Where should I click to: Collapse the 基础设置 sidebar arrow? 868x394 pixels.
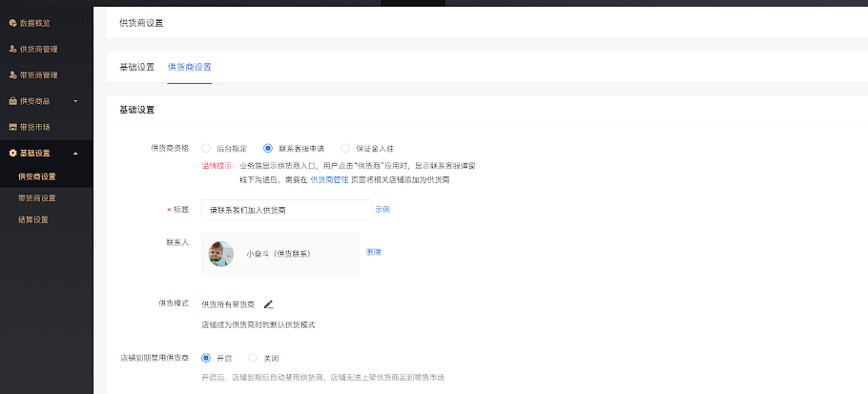76,154
